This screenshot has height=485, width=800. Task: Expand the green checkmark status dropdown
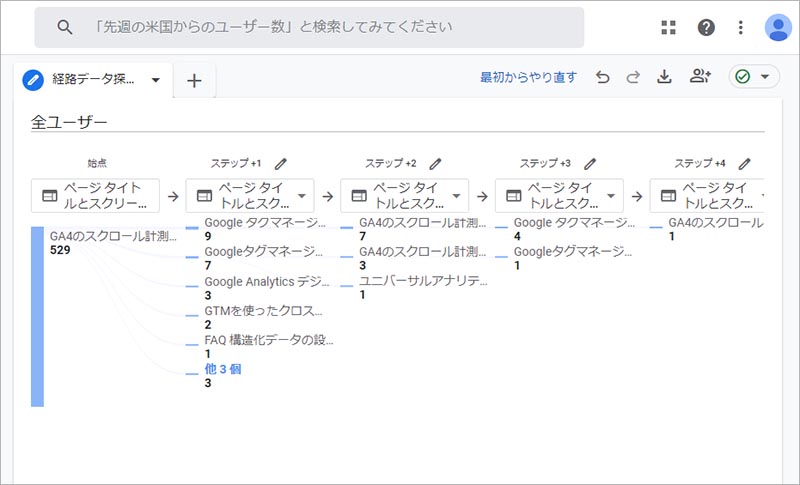[754, 78]
